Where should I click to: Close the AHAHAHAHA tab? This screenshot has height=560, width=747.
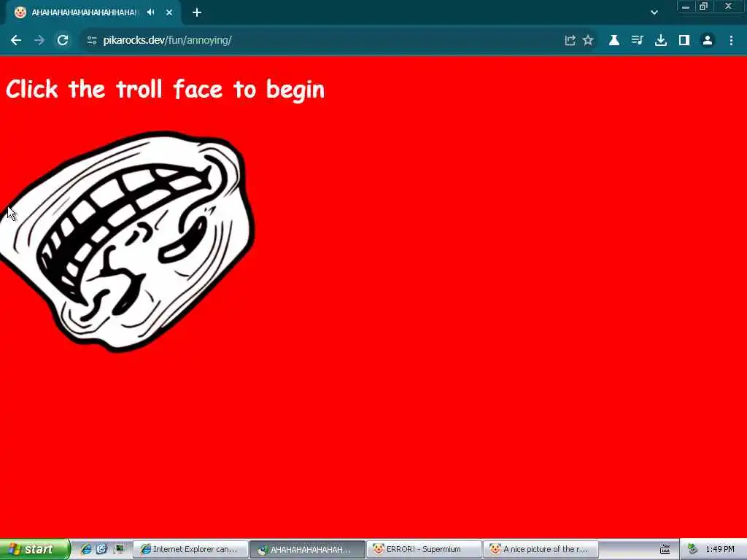169,12
